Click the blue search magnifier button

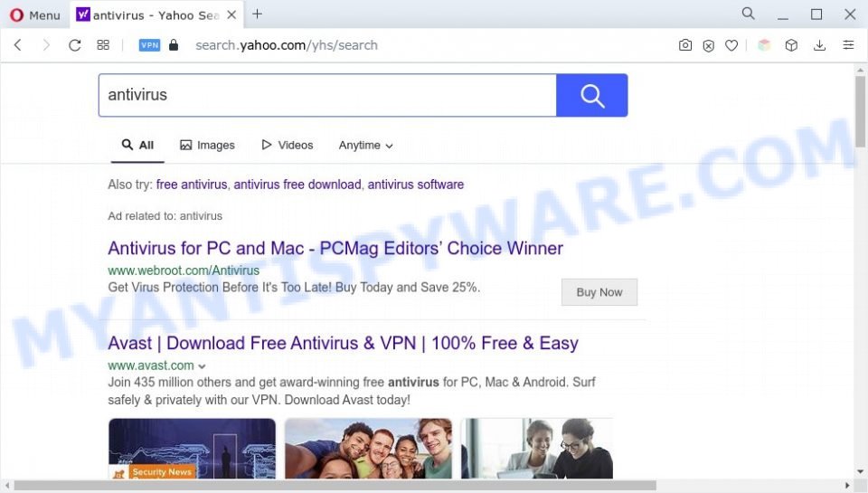[591, 95]
